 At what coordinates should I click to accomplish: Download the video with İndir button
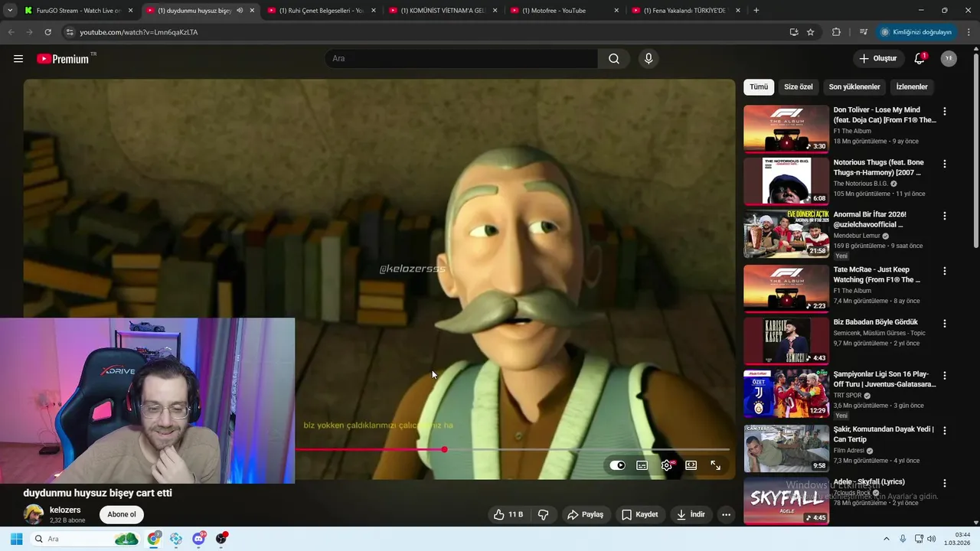pyautogui.click(x=691, y=514)
